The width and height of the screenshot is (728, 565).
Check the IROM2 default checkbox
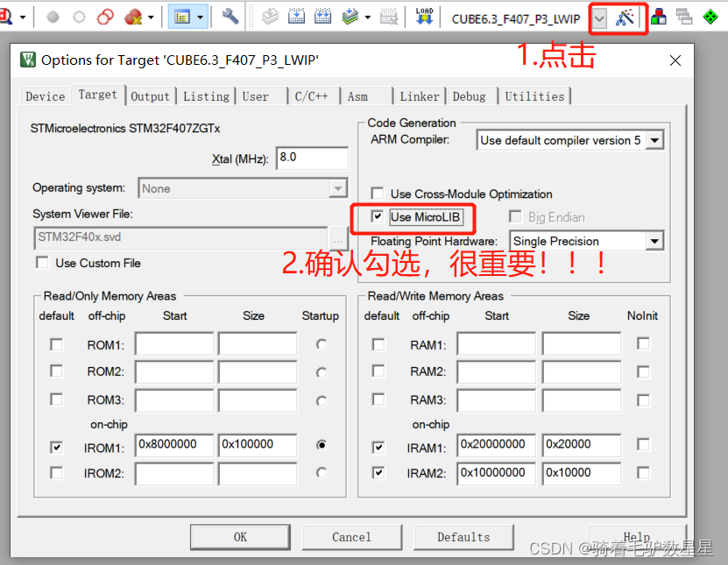tap(57, 473)
